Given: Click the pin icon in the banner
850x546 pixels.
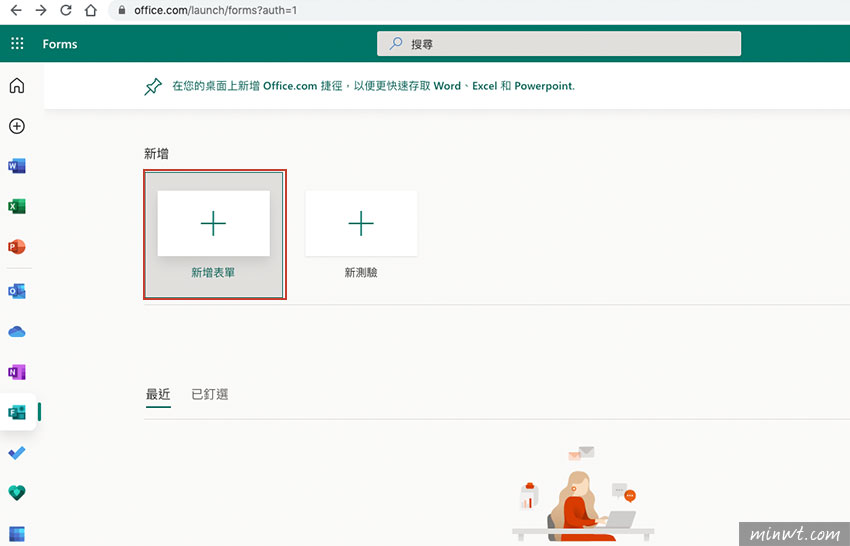Looking at the screenshot, I should coord(153,86).
